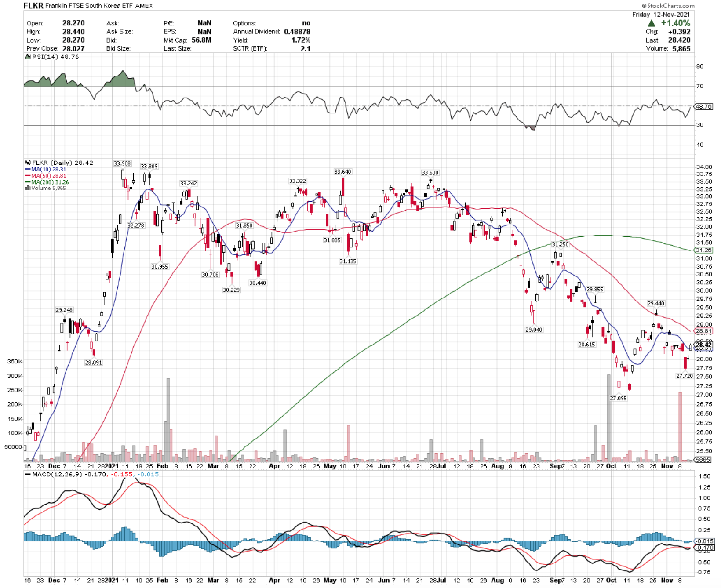Click the 33.242 February price annotation
The height and width of the screenshot is (588, 721).
188,184
